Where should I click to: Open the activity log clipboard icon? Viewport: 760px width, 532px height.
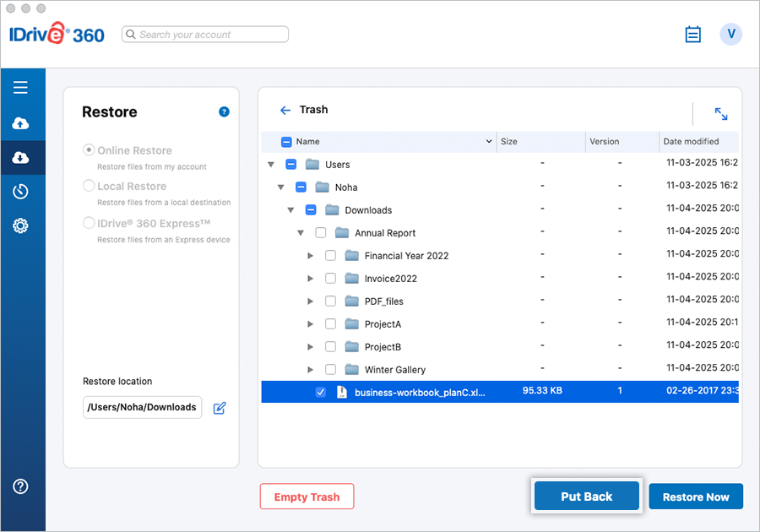tap(692, 35)
